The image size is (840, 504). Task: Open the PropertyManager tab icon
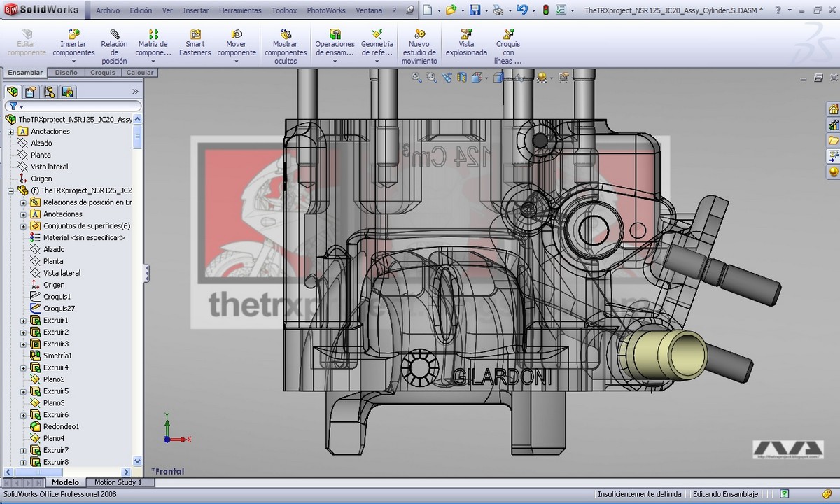click(x=30, y=92)
